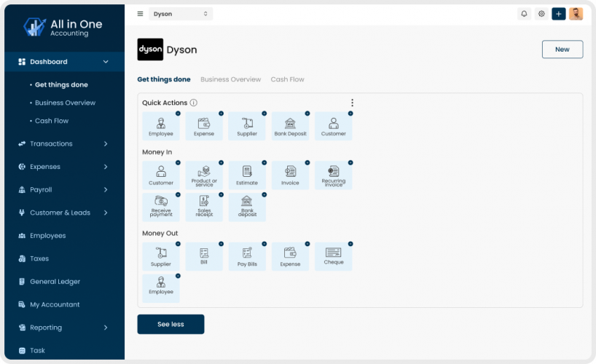Switch to the Business Overview tab
Viewport: 596px width, 364px height.
[x=231, y=79]
